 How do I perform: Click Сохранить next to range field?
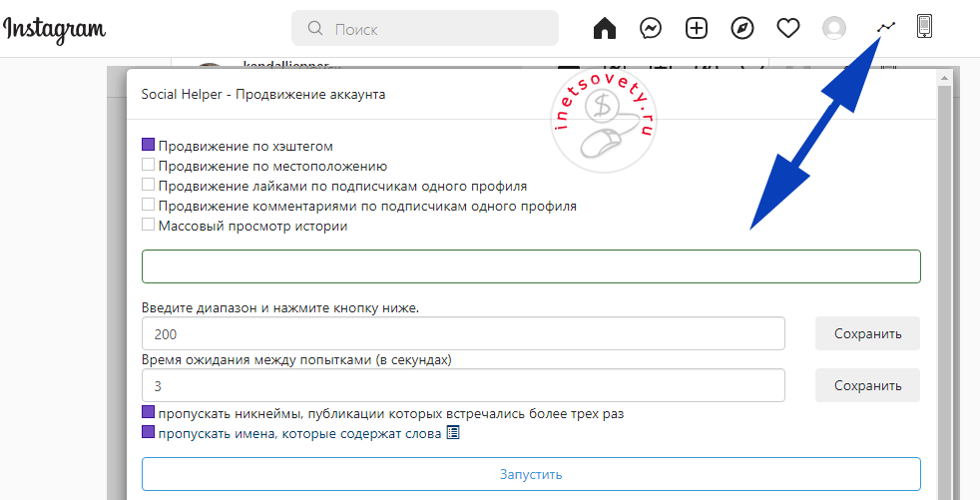coord(867,333)
